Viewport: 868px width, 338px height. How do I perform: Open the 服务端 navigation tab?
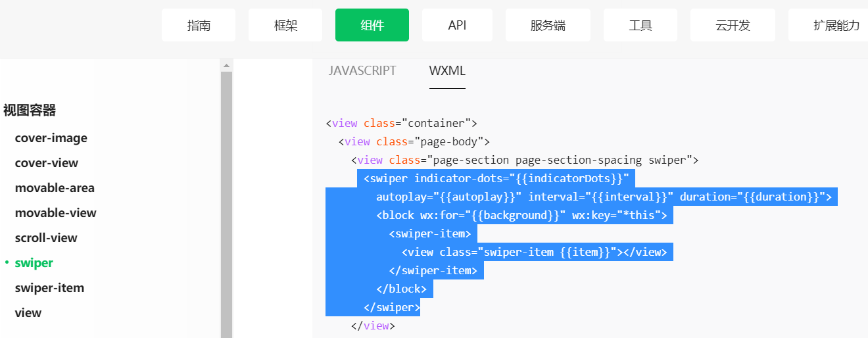tap(548, 25)
